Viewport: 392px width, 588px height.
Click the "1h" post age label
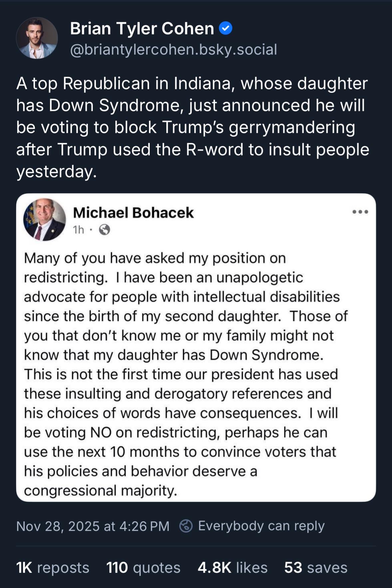pos(79,230)
